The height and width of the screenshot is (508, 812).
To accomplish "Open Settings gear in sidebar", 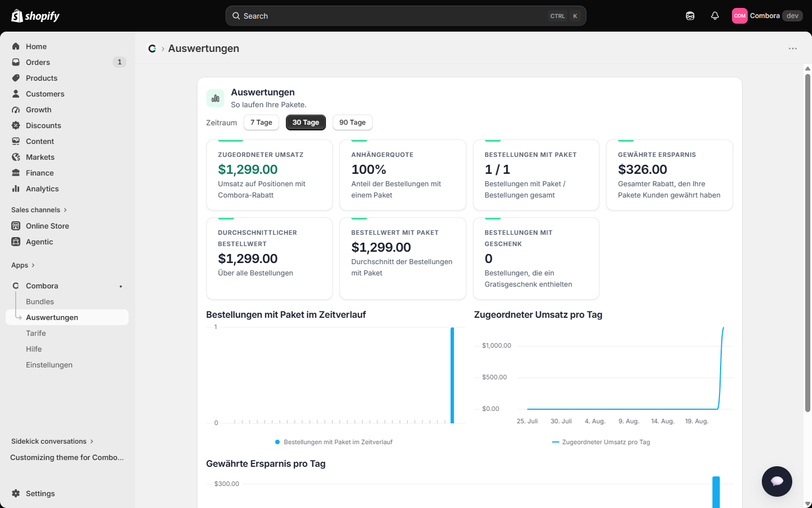I will pos(16,493).
